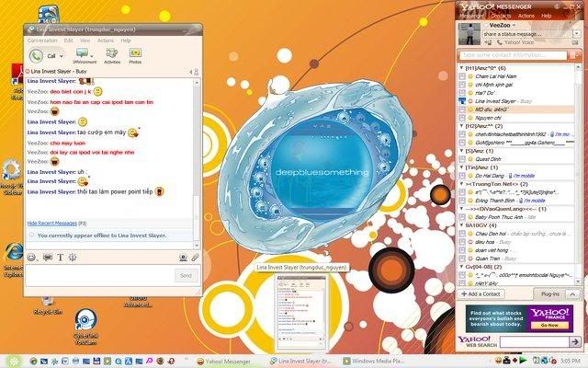Viewport: 588px width, 368px height.
Task: Click the chat history scrollbar down arrow
Action: [x=197, y=246]
